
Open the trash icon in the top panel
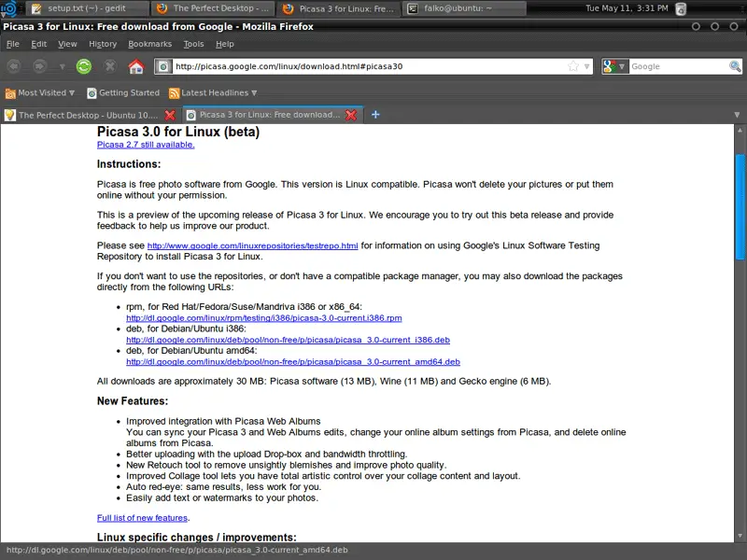click(682, 8)
